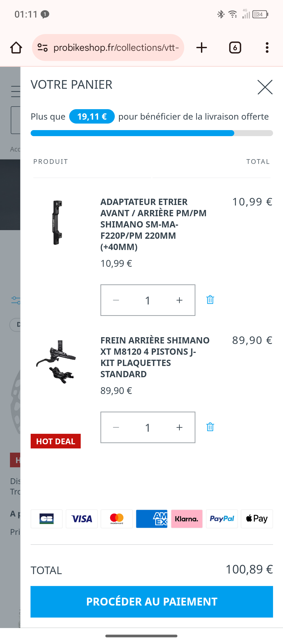This screenshot has width=283, height=644.
Task: Open a new browser tab
Action: pyautogui.click(x=202, y=48)
